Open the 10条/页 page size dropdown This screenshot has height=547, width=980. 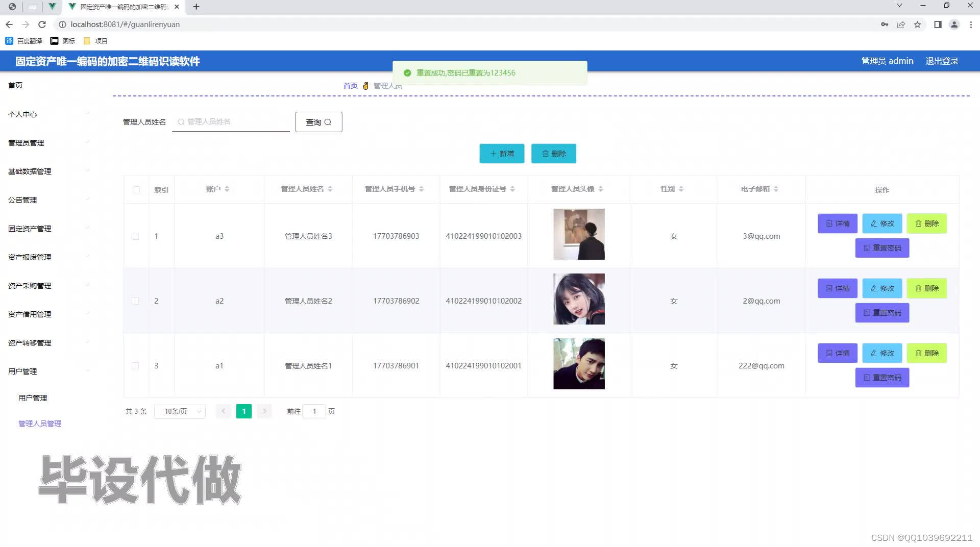pyautogui.click(x=179, y=411)
